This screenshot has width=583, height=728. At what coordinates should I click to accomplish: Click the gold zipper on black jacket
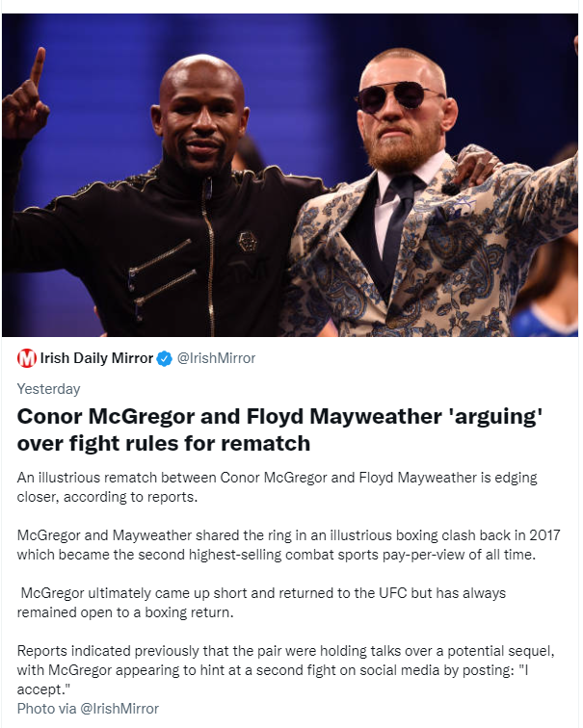pyautogui.click(x=209, y=250)
